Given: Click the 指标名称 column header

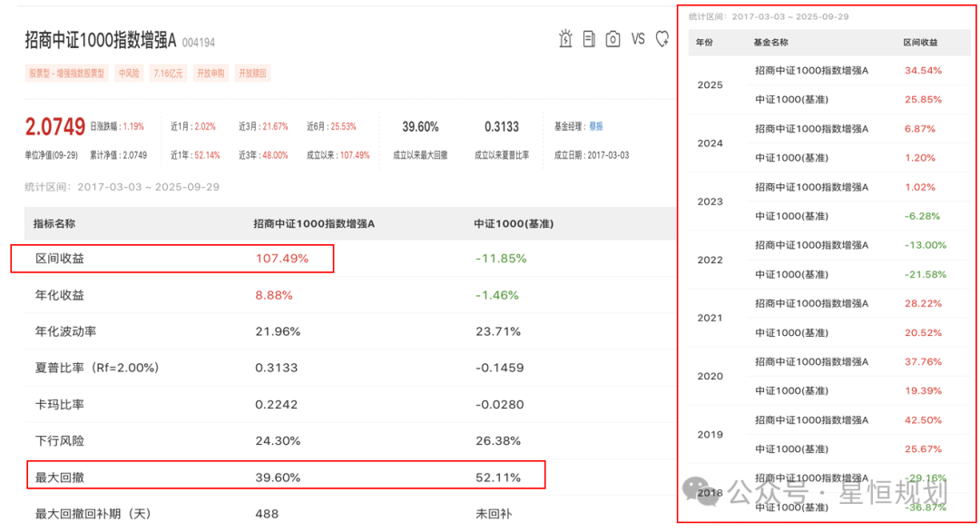Looking at the screenshot, I should tap(54, 224).
